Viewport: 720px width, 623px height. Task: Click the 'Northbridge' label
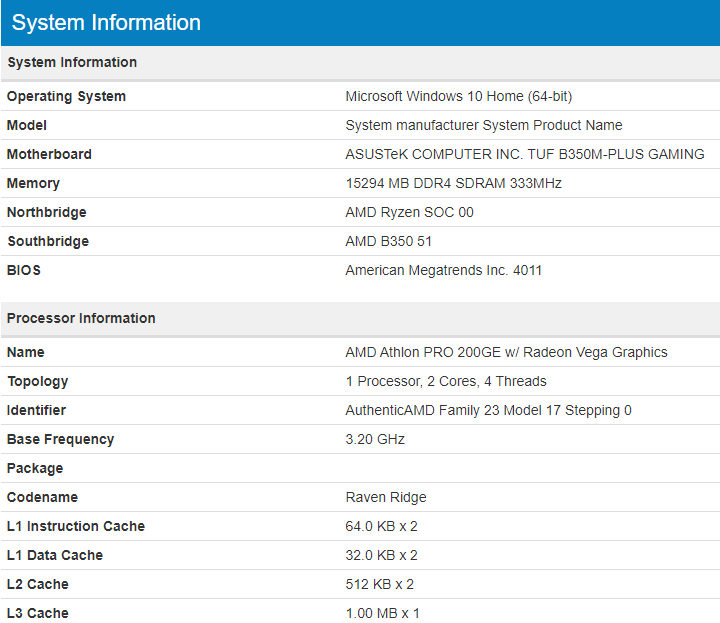47,213
